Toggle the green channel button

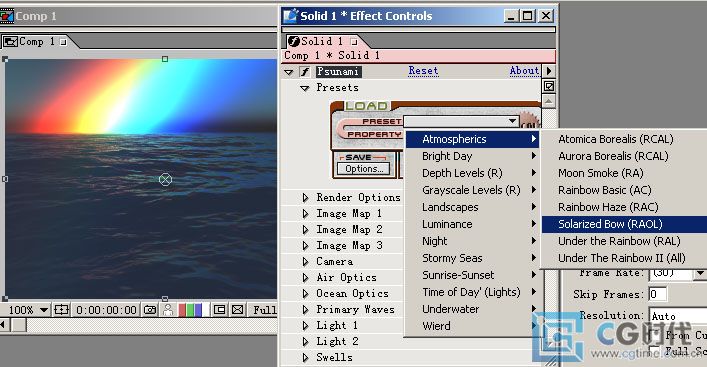190,310
